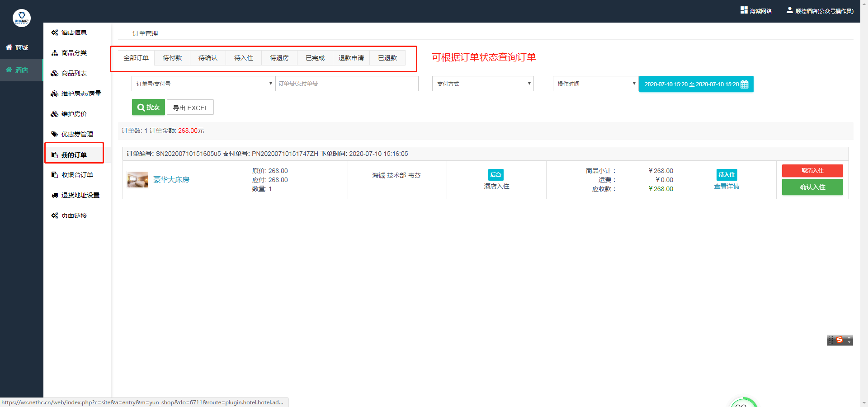This screenshot has width=868, height=407.
Task: Click the tags icon next to 优惠券管理
Action: click(x=55, y=134)
